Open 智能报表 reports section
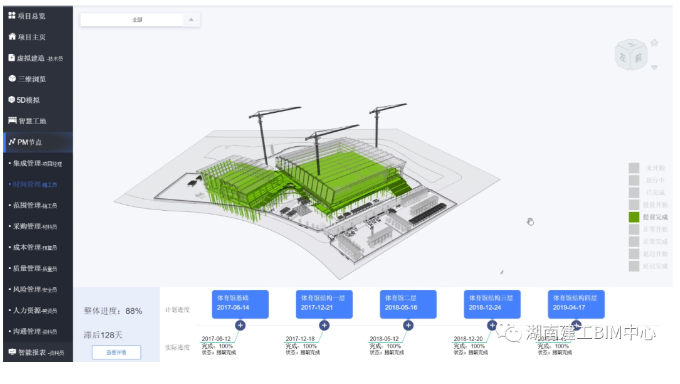The width and height of the screenshot is (680, 384). click(x=38, y=352)
